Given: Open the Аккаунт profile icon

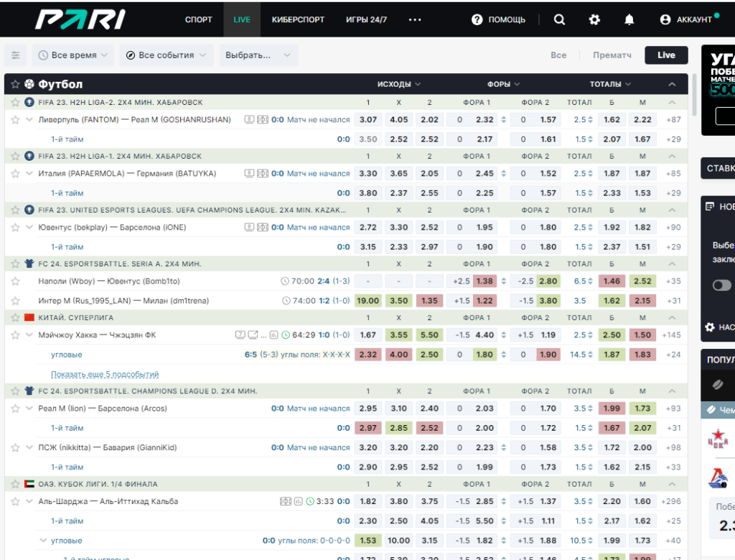Looking at the screenshot, I should (665, 19).
